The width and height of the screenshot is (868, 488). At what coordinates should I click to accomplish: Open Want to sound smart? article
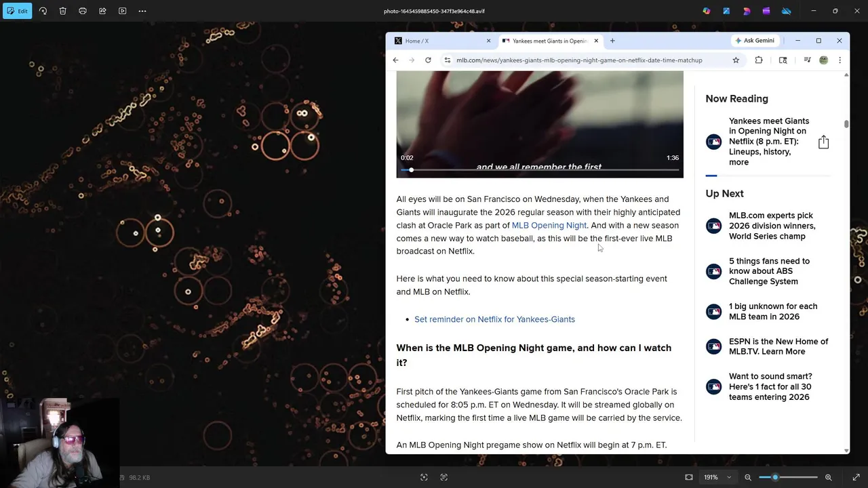point(770,386)
